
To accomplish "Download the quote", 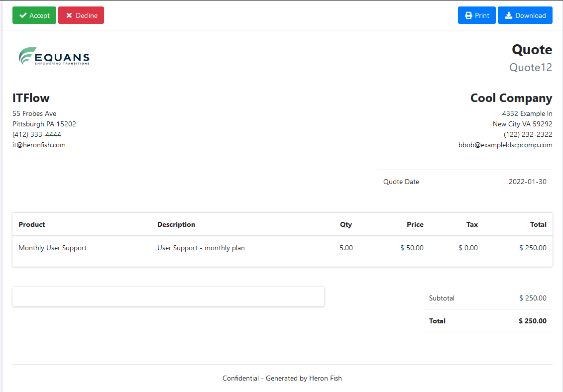I will [525, 15].
